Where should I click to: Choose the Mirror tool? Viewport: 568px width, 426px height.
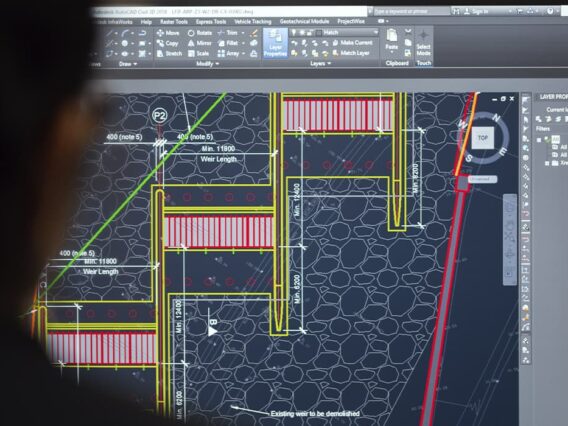tap(200, 43)
